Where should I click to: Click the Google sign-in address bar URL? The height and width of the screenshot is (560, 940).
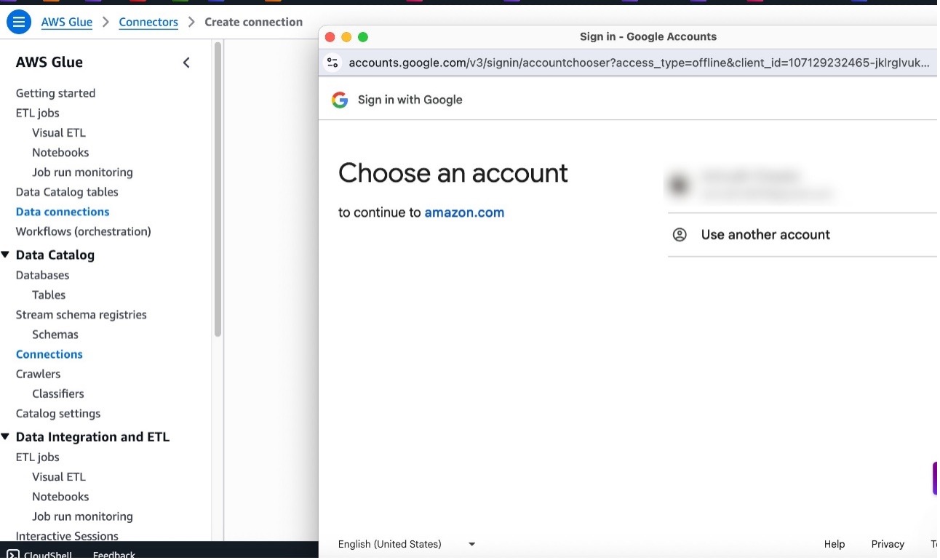(639, 63)
